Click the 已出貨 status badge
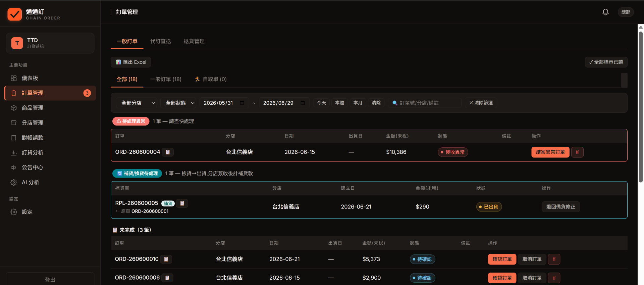 coord(489,207)
